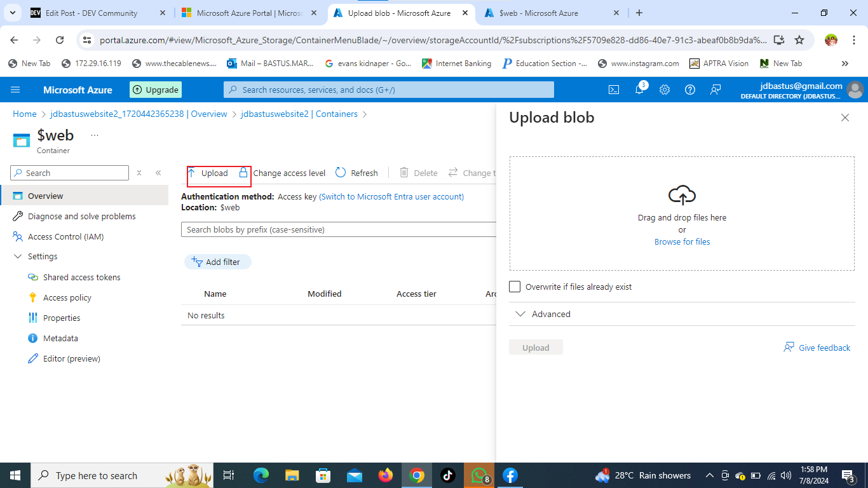The image size is (868, 488).
Task: Clear the sidebar search with X
Action: click(x=139, y=173)
